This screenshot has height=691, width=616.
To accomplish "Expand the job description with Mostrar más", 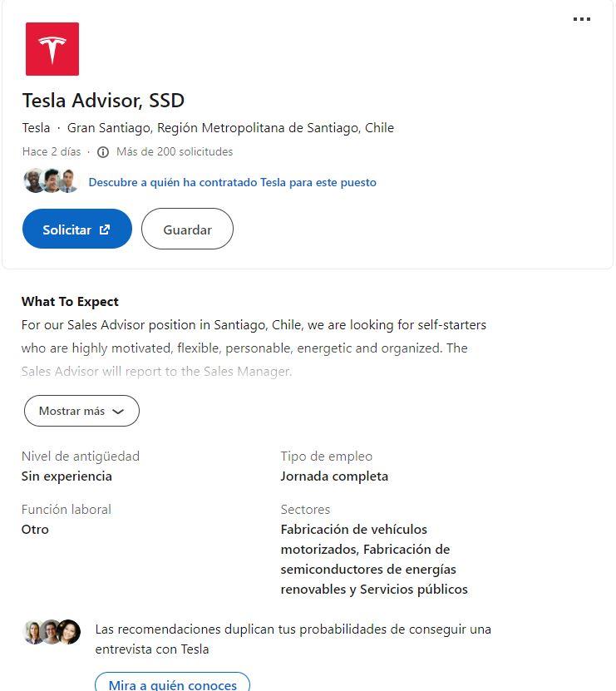I will pyautogui.click(x=81, y=411).
